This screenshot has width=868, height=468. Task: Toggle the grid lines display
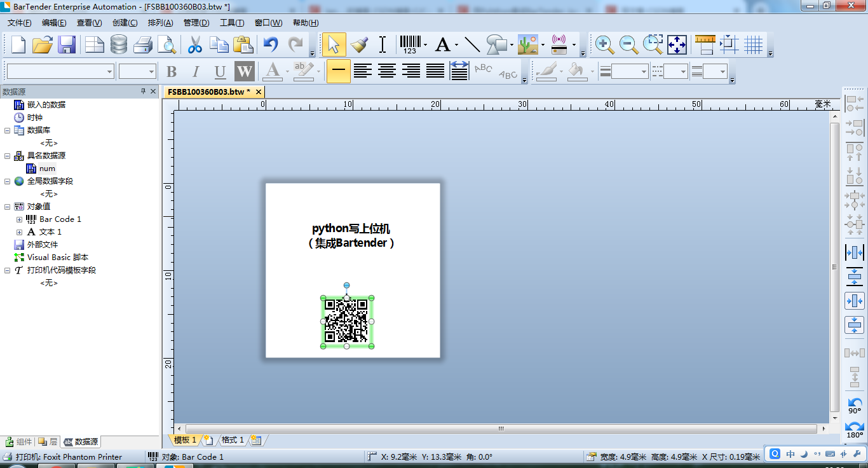pos(754,45)
